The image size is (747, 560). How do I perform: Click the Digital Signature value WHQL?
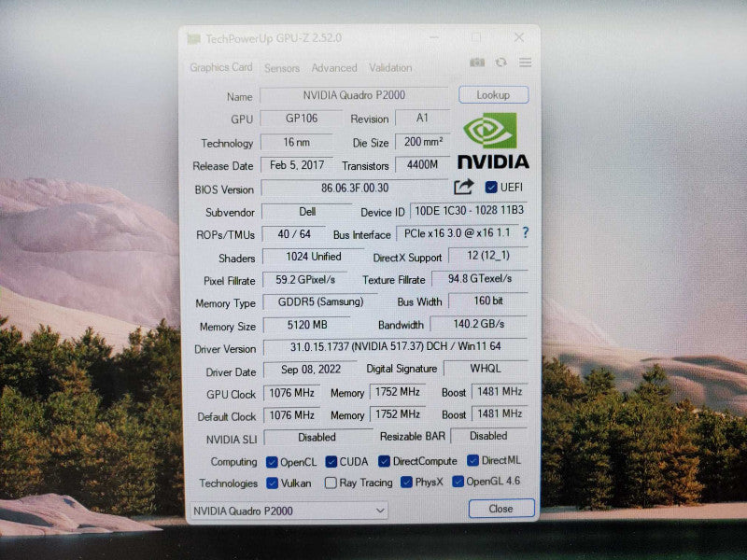click(x=485, y=369)
